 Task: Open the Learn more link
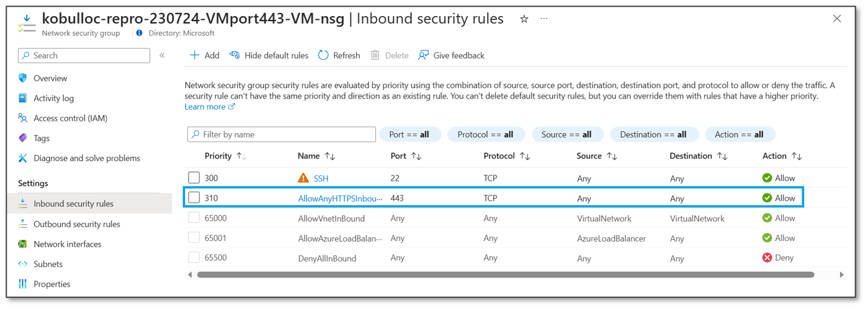click(210, 107)
